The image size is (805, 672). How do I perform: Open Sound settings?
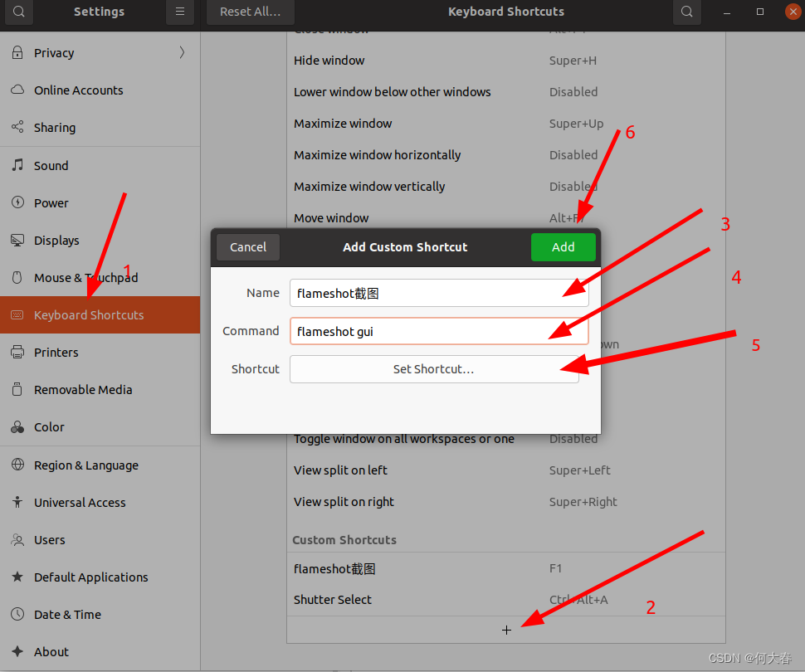point(100,165)
